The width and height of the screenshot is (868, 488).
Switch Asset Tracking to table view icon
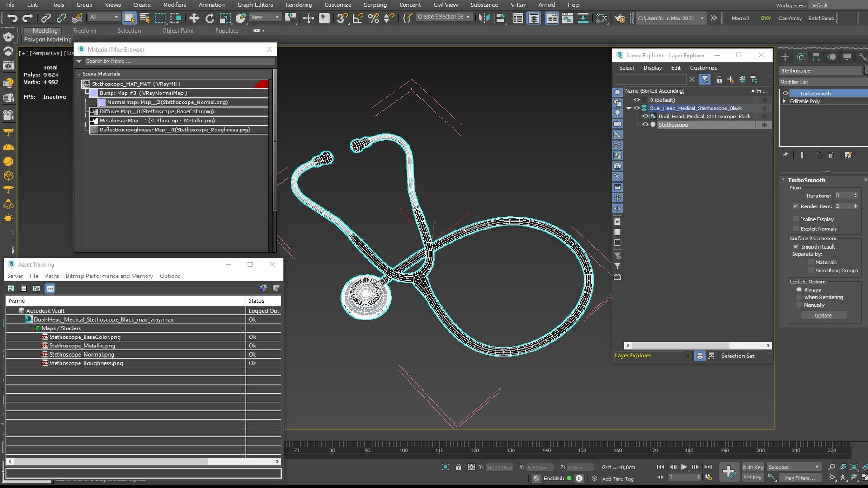(x=50, y=288)
